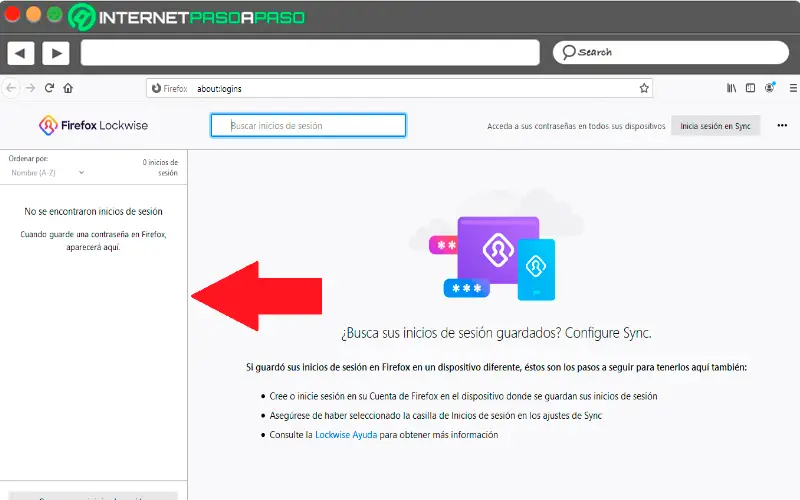Click the mock frame's black right arrow button

(56, 53)
